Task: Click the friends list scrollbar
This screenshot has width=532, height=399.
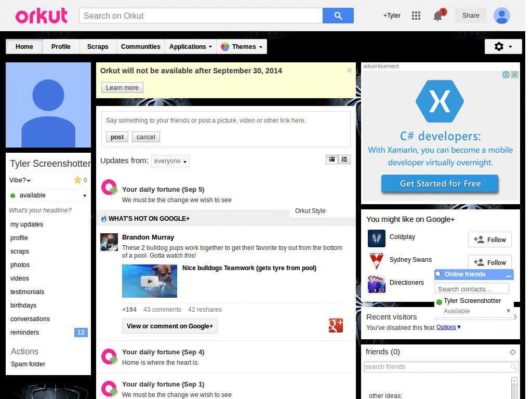Action: pyautogui.click(x=514, y=388)
